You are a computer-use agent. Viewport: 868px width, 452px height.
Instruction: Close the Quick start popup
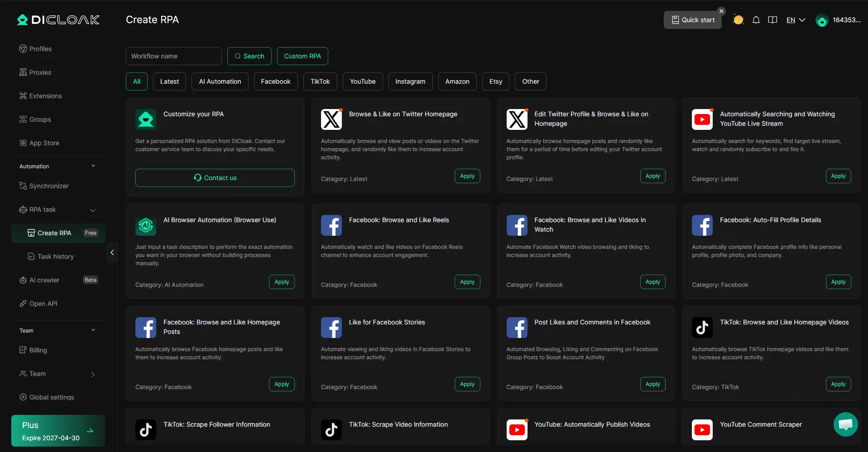721,11
